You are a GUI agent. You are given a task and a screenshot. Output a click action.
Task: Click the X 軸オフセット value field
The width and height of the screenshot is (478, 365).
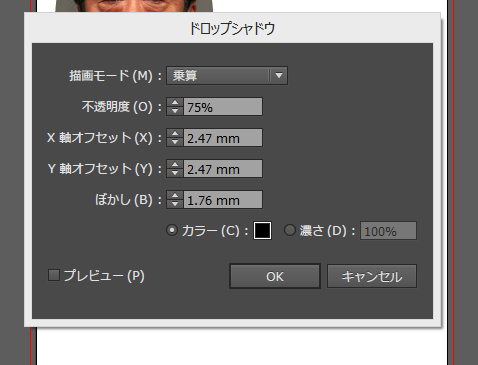[x=223, y=138]
